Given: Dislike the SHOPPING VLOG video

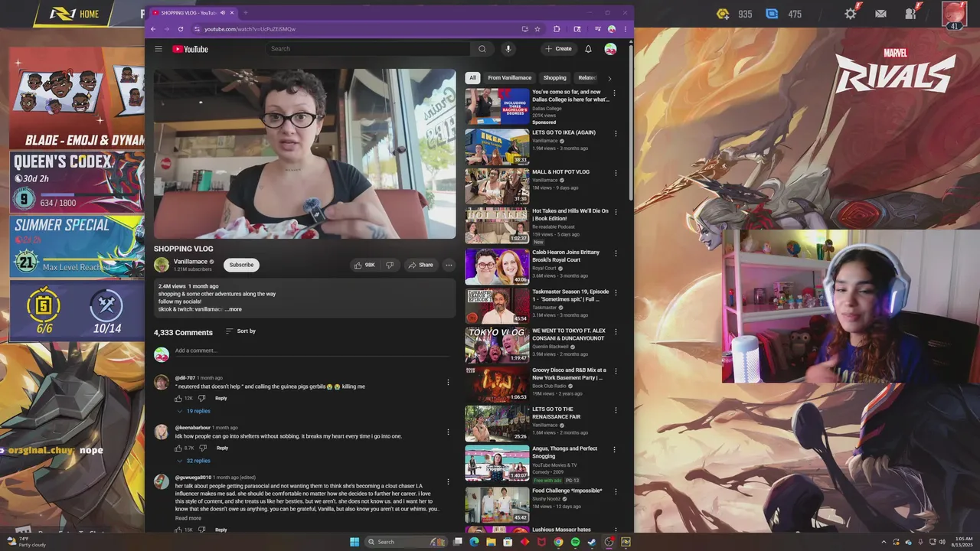Looking at the screenshot, I should pos(390,265).
